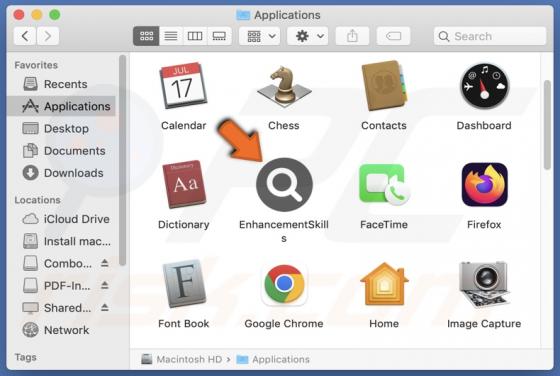Open Desktop from the sidebar
This screenshot has width=560, height=376.
tap(61, 129)
